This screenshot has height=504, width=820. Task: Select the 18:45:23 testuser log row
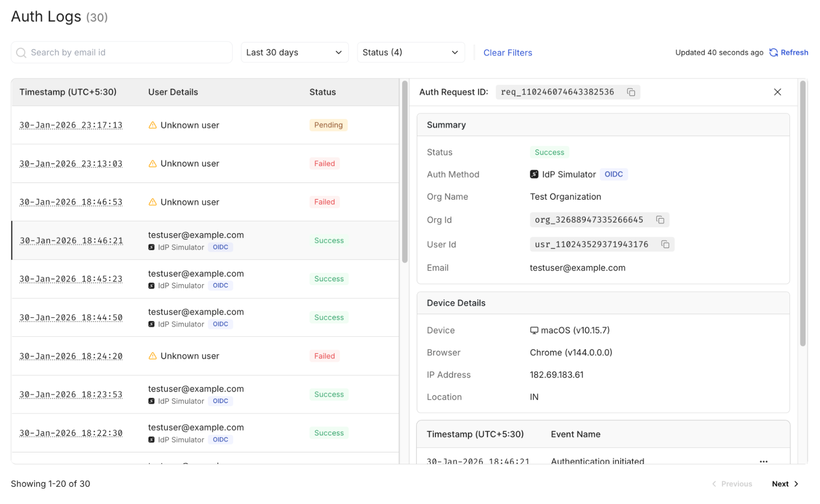point(205,279)
